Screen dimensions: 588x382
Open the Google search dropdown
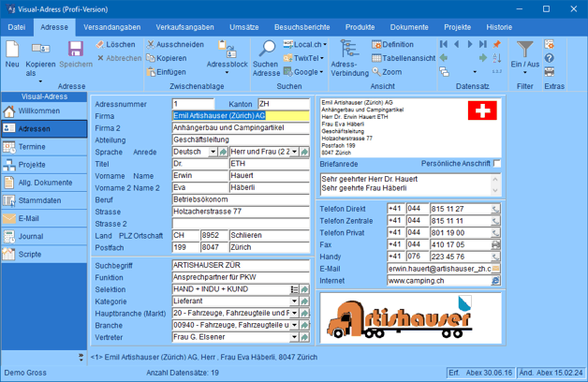tap(321, 71)
